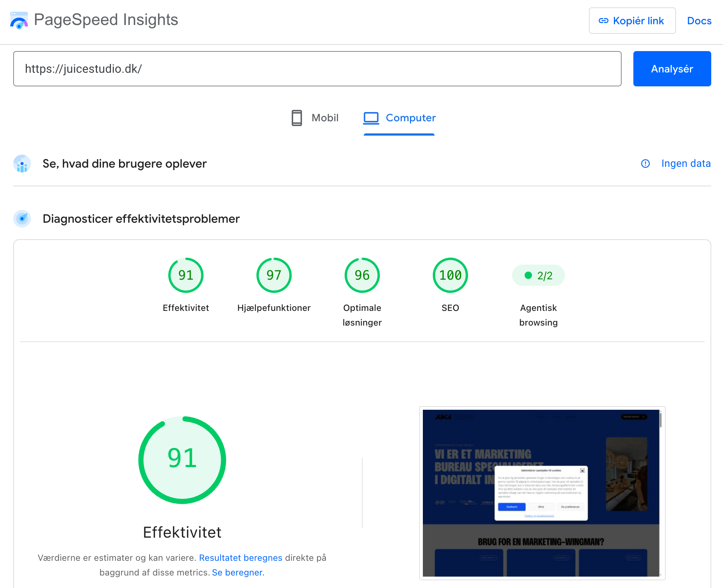Open the PageSpeed Insights home title

point(106,20)
